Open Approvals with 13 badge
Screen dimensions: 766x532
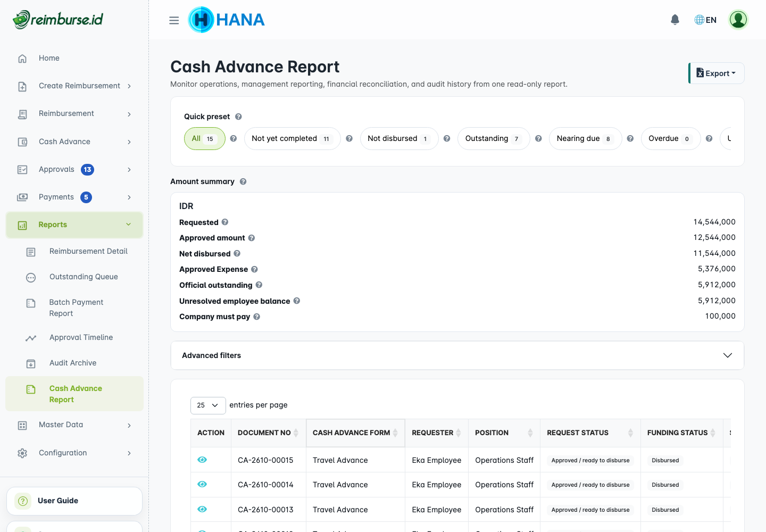[x=74, y=170]
